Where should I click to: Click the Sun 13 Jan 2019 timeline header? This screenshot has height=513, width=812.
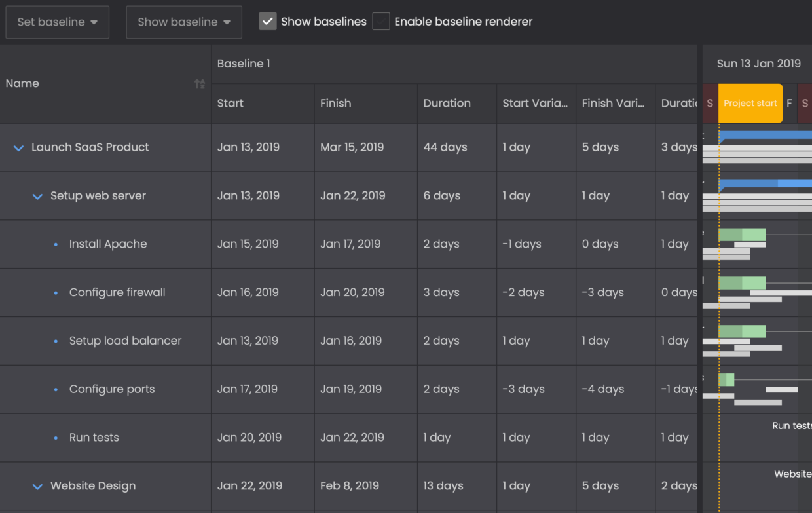[759, 63]
